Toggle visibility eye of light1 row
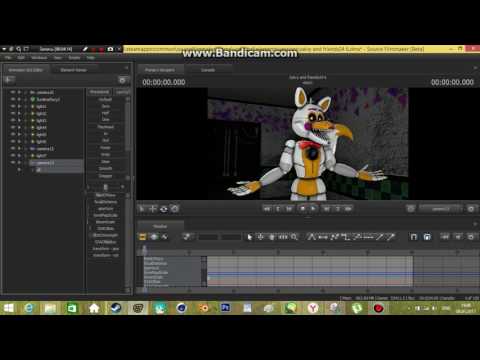This screenshot has width=480, height=360. [x=13, y=106]
